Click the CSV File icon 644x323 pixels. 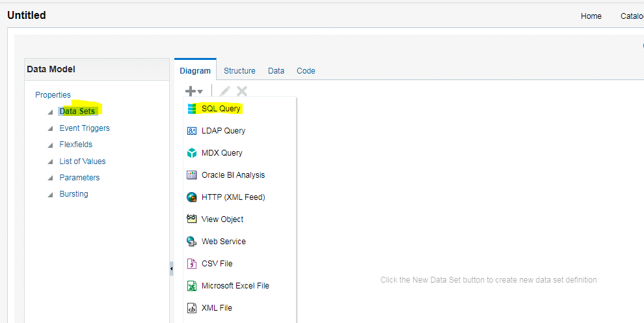(x=192, y=264)
